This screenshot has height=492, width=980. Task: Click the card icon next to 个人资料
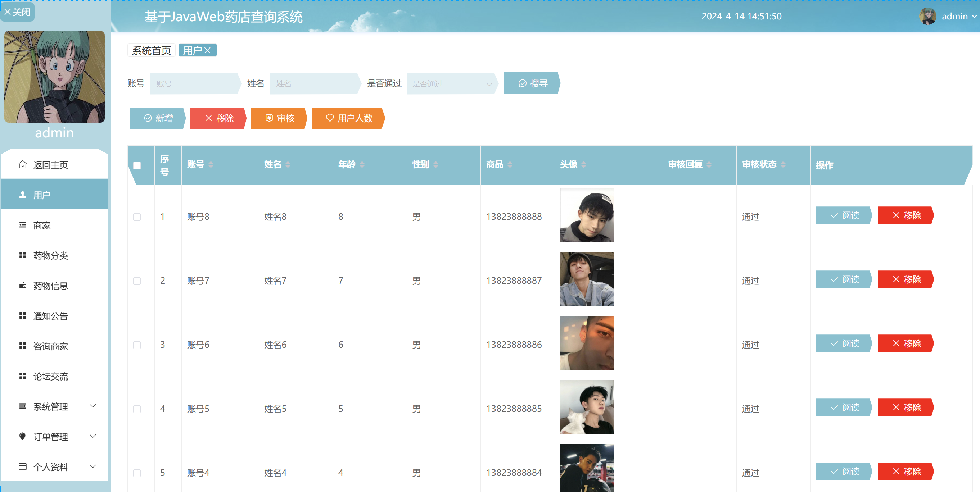pos(22,466)
